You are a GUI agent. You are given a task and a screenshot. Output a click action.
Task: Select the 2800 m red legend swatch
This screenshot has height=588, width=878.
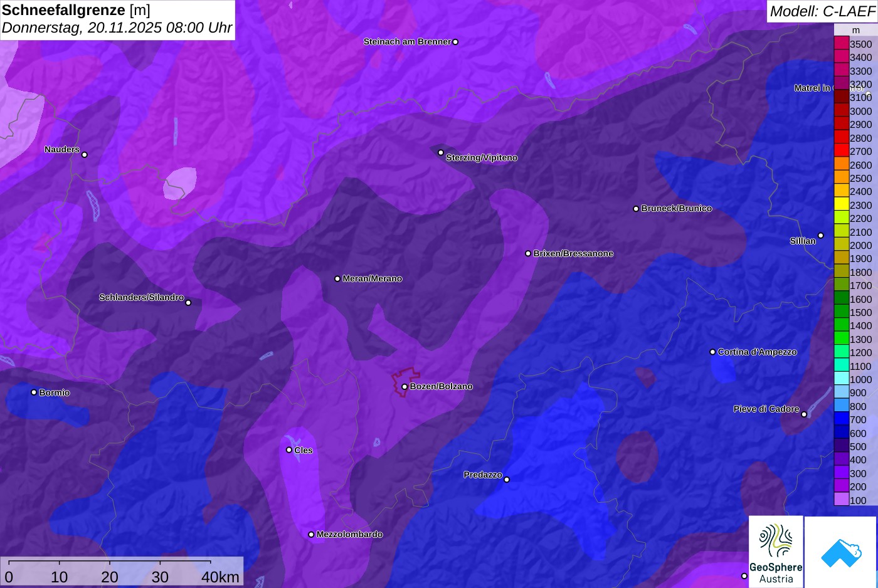(842, 137)
